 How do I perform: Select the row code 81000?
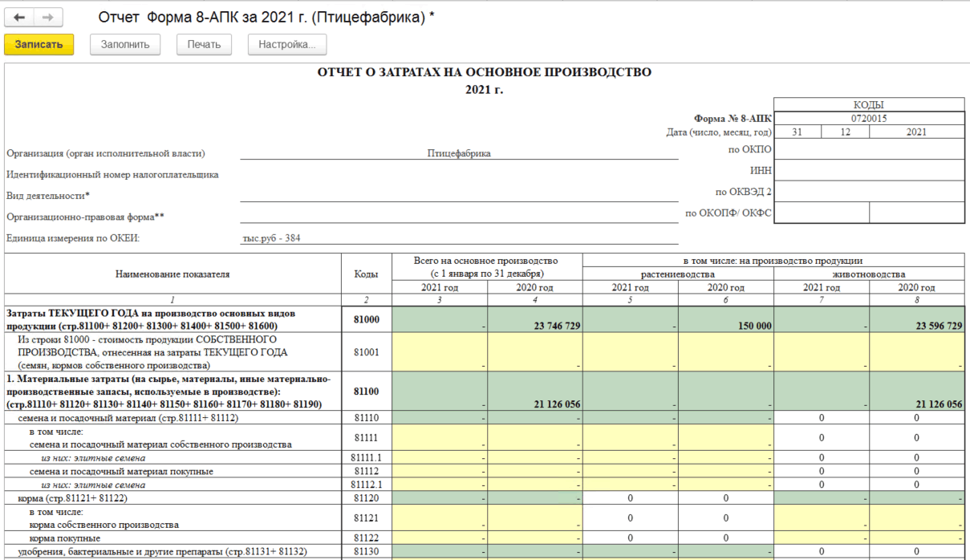367,319
